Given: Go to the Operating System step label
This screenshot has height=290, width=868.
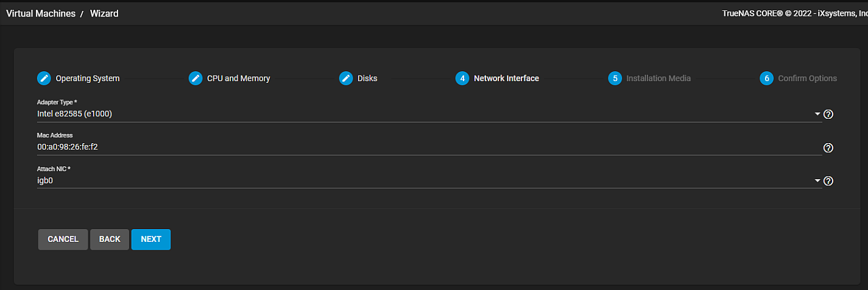Looking at the screenshot, I should [88, 79].
